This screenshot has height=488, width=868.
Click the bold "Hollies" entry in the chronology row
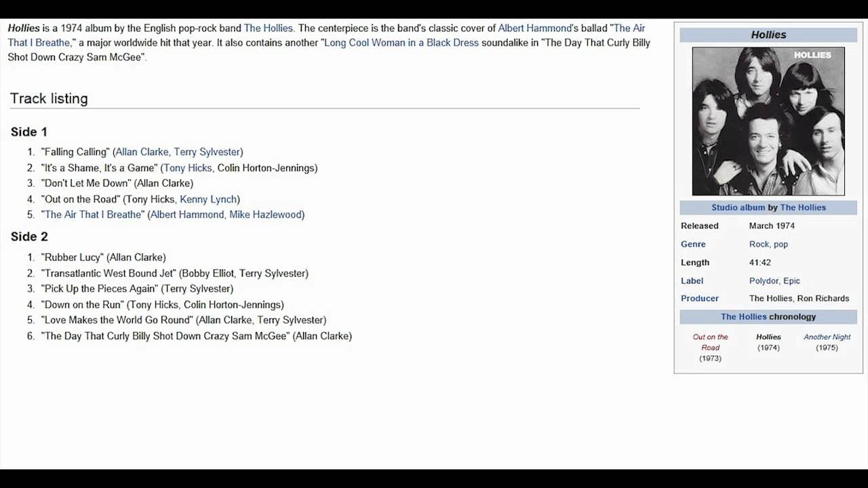point(768,337)
